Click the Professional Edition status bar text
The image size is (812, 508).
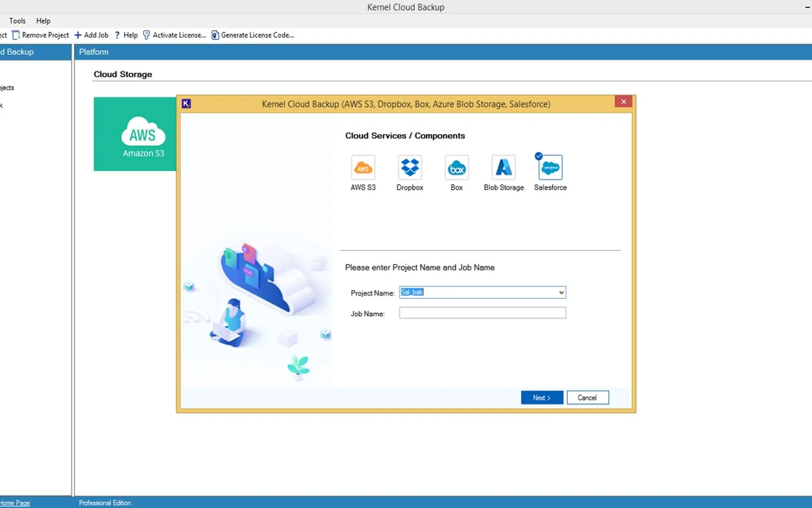106,503
